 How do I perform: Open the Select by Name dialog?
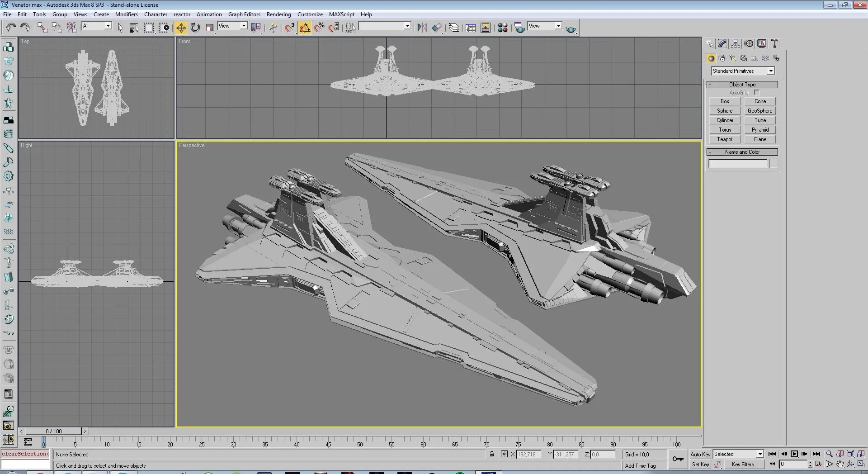tap(134, 28)
